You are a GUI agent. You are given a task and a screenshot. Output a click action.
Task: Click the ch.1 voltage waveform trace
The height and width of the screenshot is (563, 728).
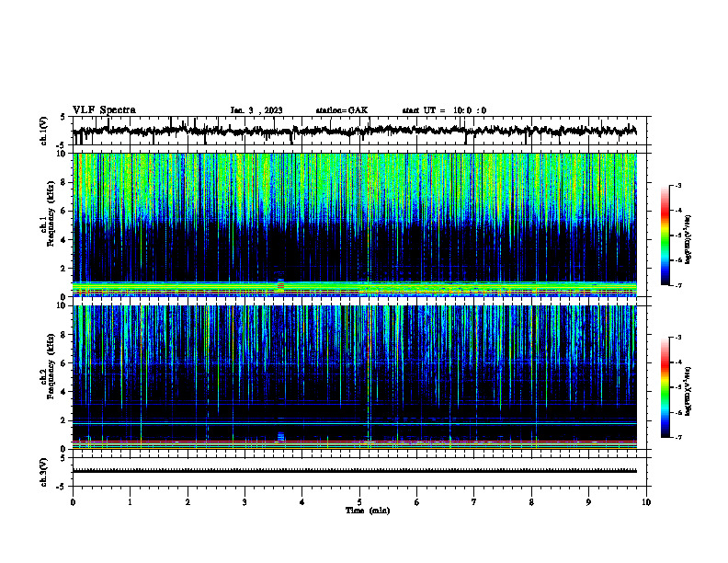click(355, 131)
